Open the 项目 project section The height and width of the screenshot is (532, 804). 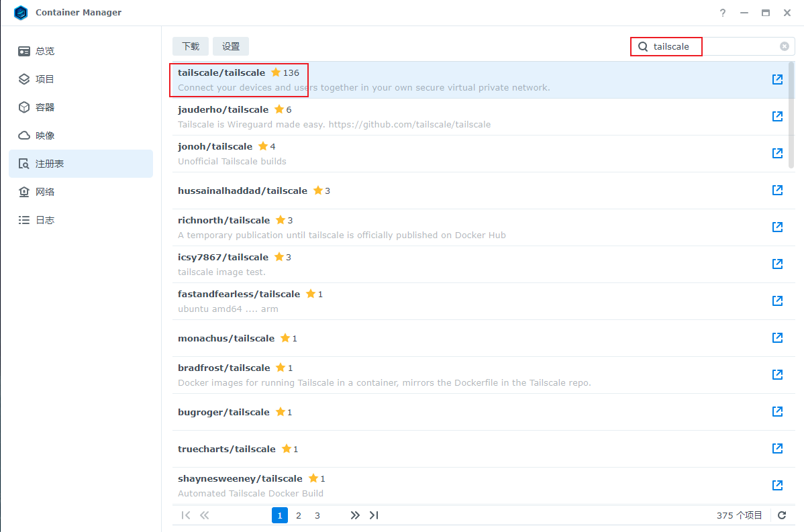coord(81,79)
